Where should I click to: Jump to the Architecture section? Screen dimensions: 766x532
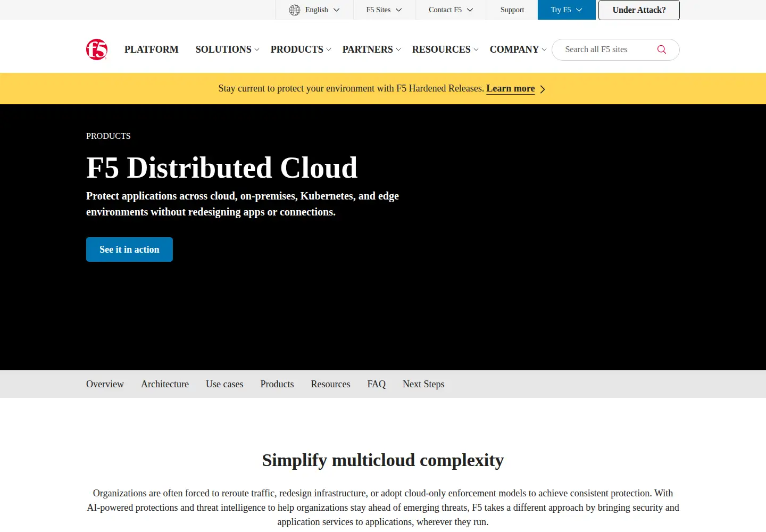click(165, 384)
